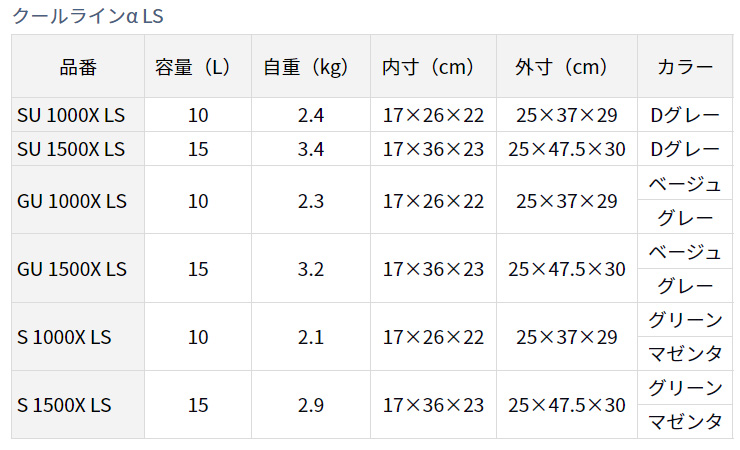Select the SU 1500X LS row label
The width and height of the screenshot is (740, 450).
tap(78, 149)
